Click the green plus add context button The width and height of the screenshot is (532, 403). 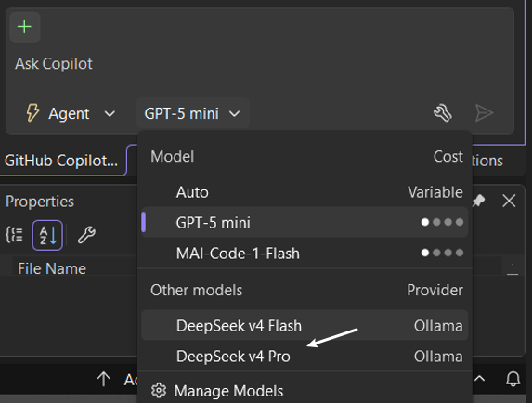point(25,27)
